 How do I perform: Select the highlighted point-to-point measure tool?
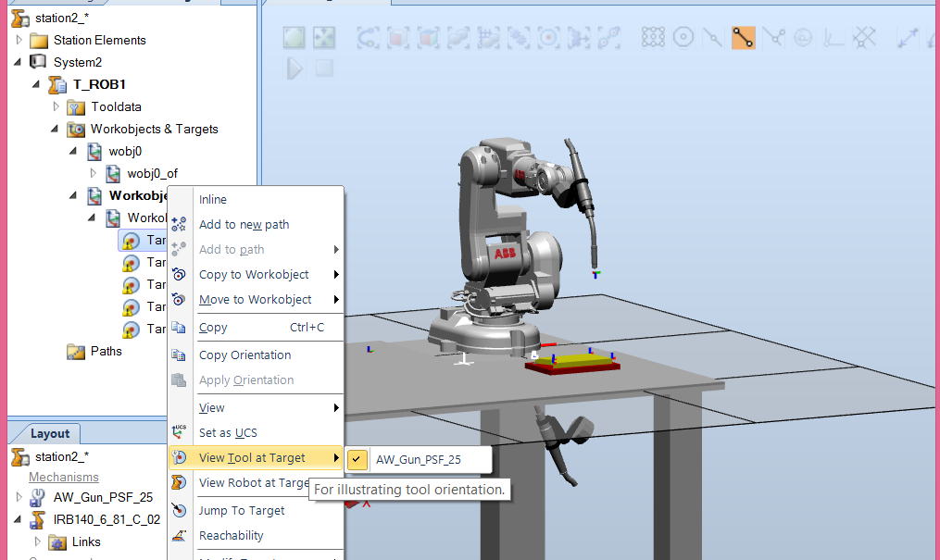(x=743, y=37)
